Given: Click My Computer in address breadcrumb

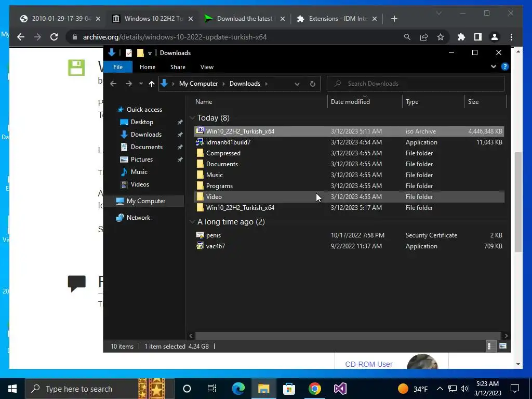Looking at the screenshot, I should point(198,84).
